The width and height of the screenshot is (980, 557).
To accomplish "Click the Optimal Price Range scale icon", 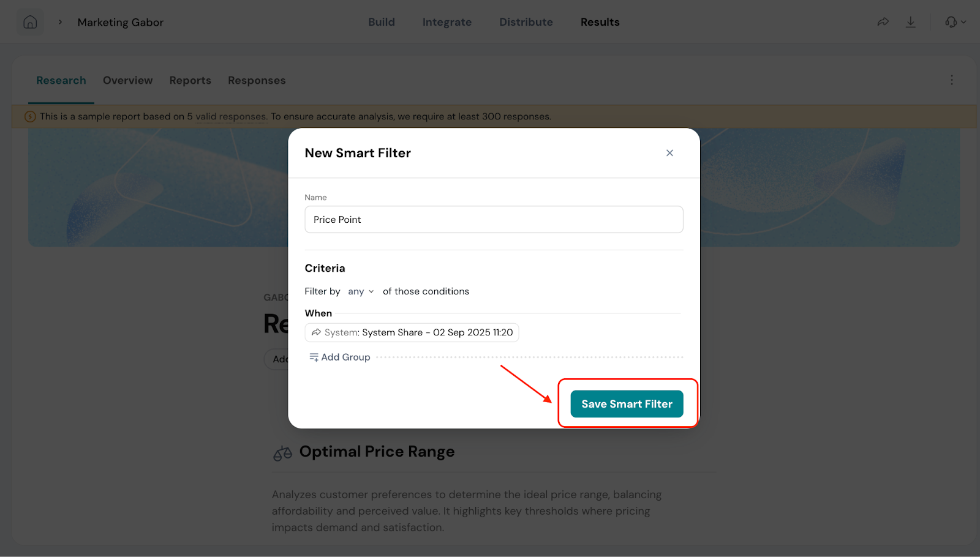I will pos(282,453).
